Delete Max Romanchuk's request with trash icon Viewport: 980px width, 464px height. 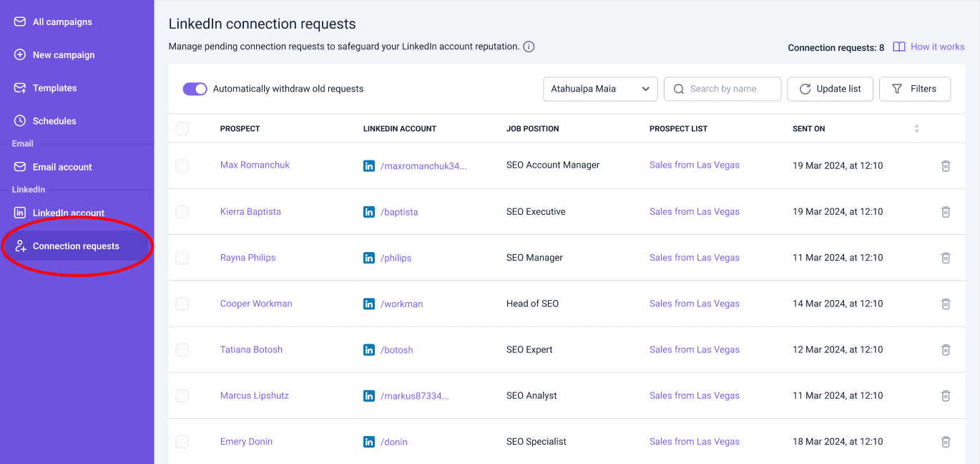[x=945, y=165]
